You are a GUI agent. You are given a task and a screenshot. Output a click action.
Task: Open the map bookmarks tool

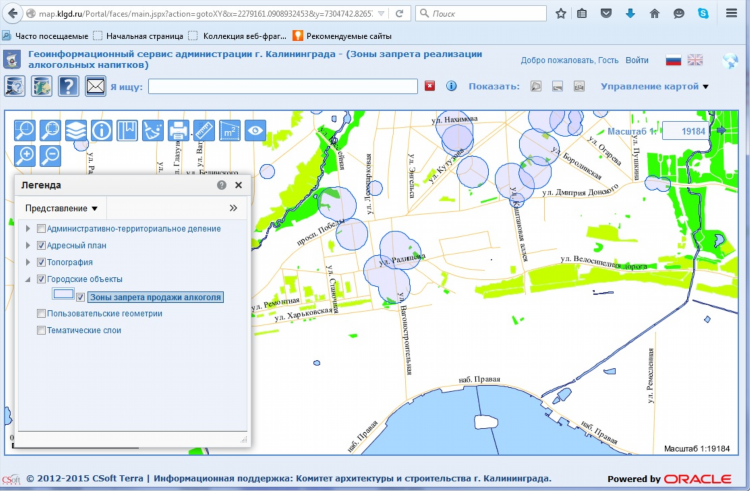tap(127, 131)
